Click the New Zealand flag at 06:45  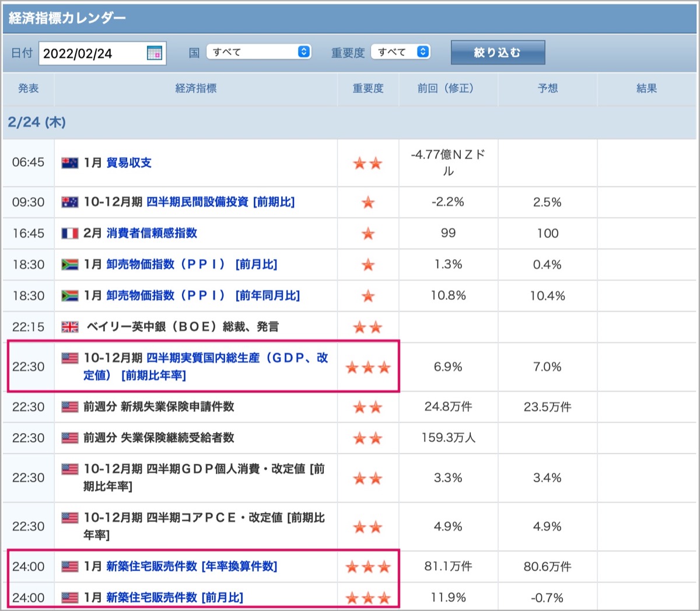tap(70, 163)
